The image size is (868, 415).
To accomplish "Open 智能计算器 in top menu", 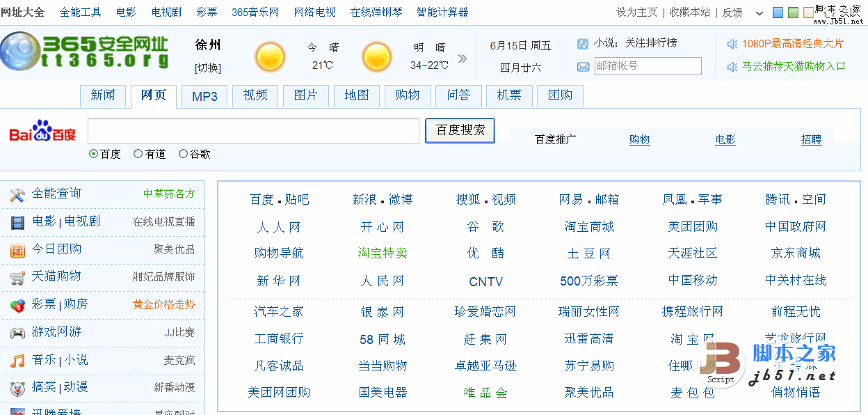I will [x=442, y=12].
